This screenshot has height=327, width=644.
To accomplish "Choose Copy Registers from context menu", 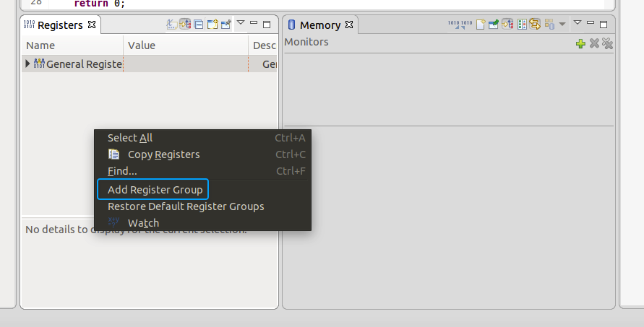I will coord(203,154).
